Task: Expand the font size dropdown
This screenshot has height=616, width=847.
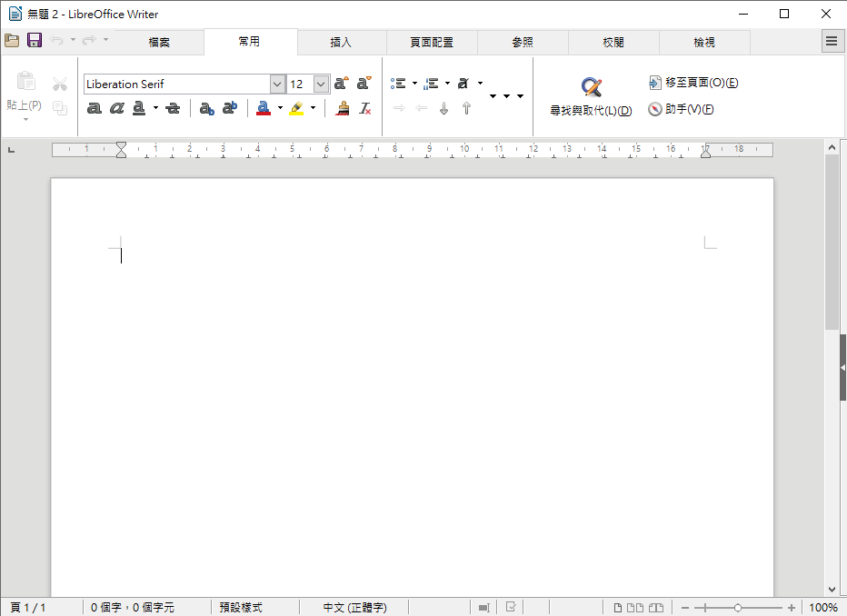Action: (321, 84)
